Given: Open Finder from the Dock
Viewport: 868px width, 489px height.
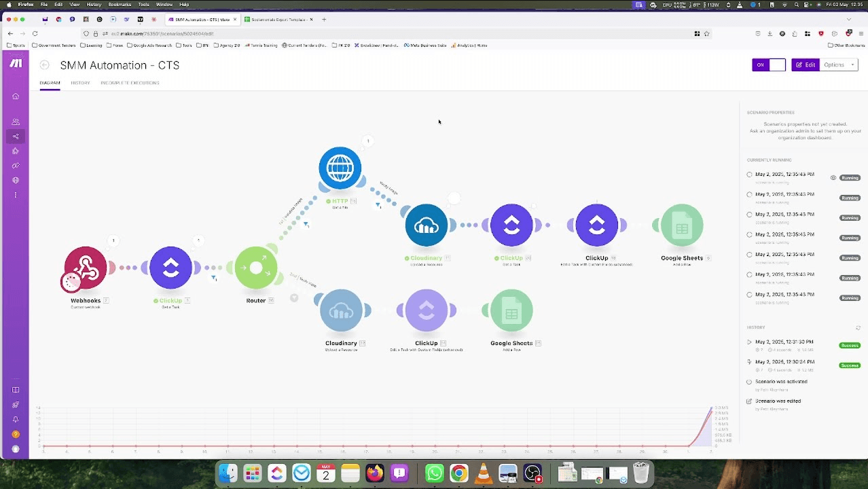Looking at the screenshot, I should point(228,473).
